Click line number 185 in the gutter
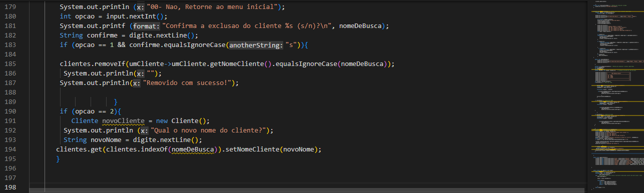Screen dimensions: 644x193 pyautogui.click(x=10, y=64)
